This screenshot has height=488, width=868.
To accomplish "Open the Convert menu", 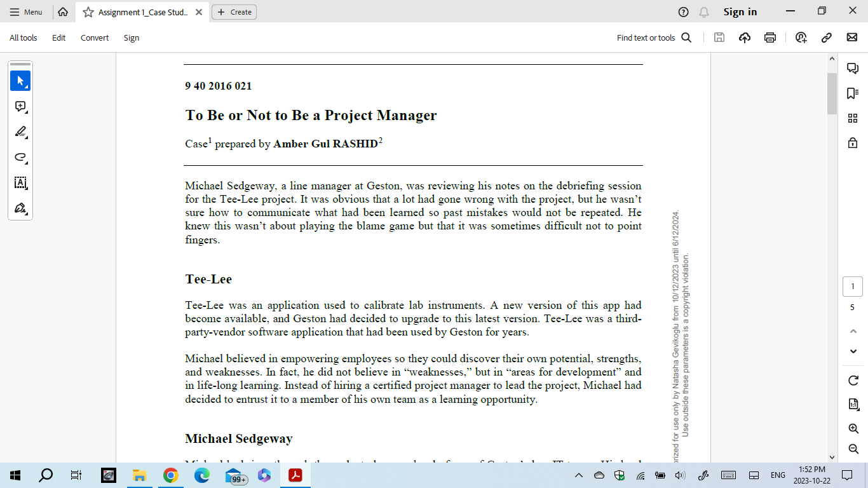I will (94, 37).
